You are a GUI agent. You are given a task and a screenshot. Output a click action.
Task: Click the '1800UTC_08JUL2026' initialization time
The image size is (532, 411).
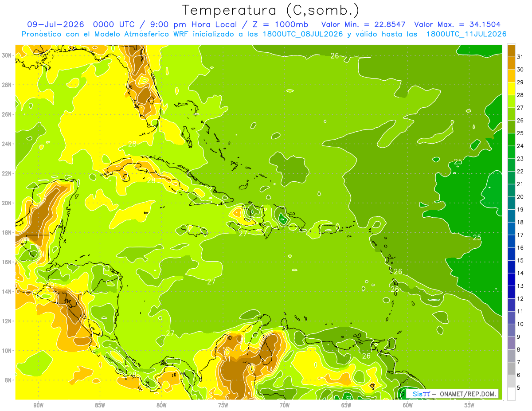click(303, 34)
